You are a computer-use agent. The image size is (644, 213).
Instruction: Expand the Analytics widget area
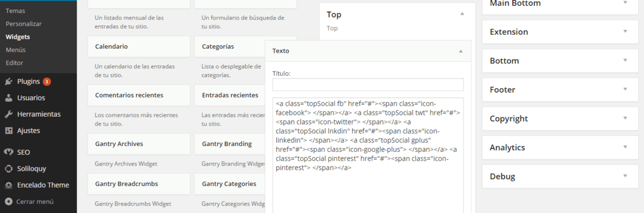(x=625, y=147)
